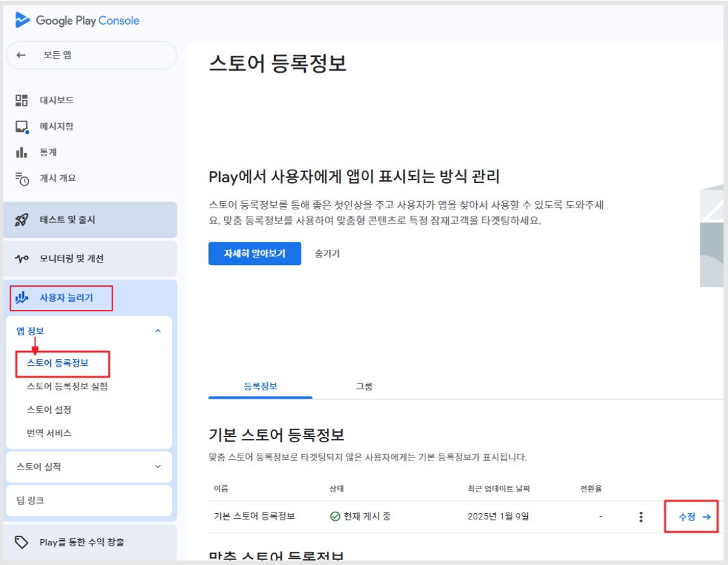Click the 숨기기 button
This screenshot has height=565, width=728.
(327, 253)
